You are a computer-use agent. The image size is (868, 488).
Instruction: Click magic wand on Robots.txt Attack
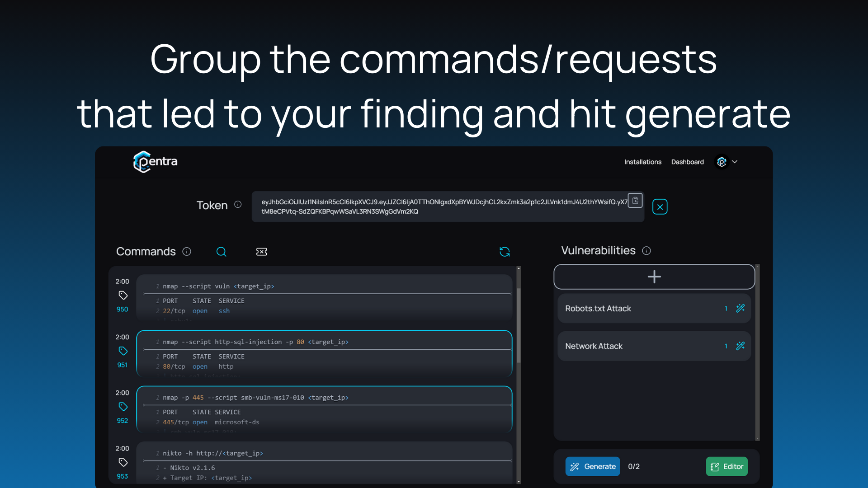pyautogui.click(x=740, y=309)
